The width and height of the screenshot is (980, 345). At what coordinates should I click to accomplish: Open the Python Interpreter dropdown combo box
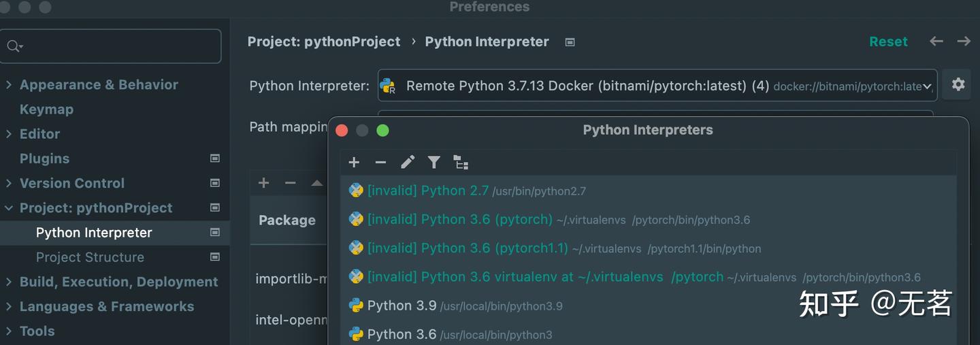pos(657,86)
